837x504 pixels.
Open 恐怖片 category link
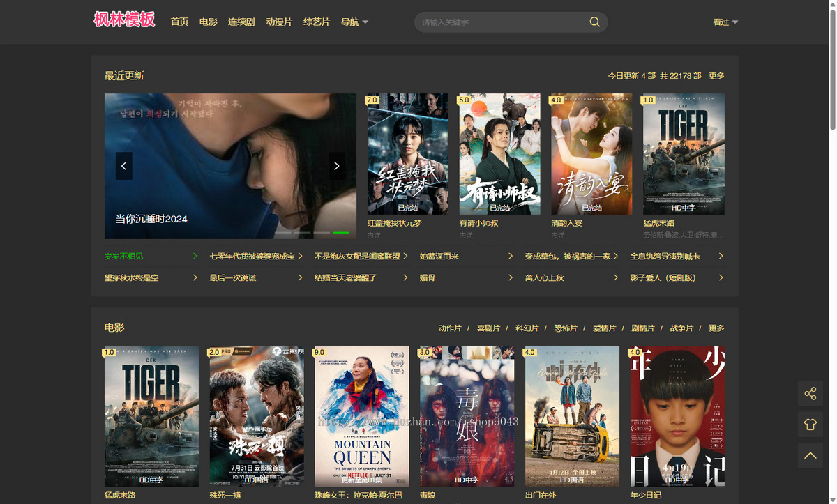pyautogui.click(x=566, y=328)
